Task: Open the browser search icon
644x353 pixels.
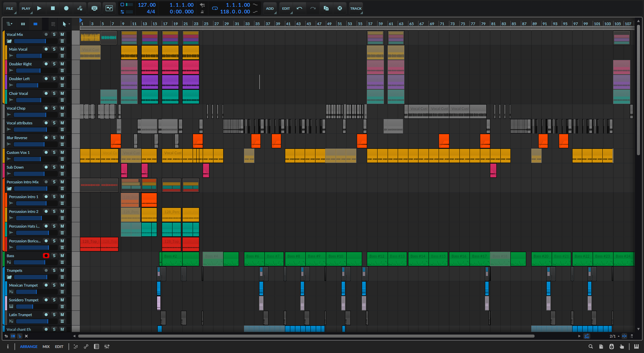Action: (591, 347)
